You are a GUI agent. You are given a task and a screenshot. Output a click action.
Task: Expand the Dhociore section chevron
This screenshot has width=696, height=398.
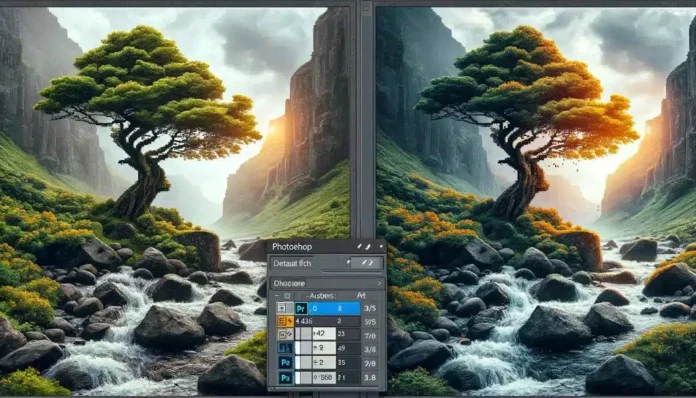(380, 283)
